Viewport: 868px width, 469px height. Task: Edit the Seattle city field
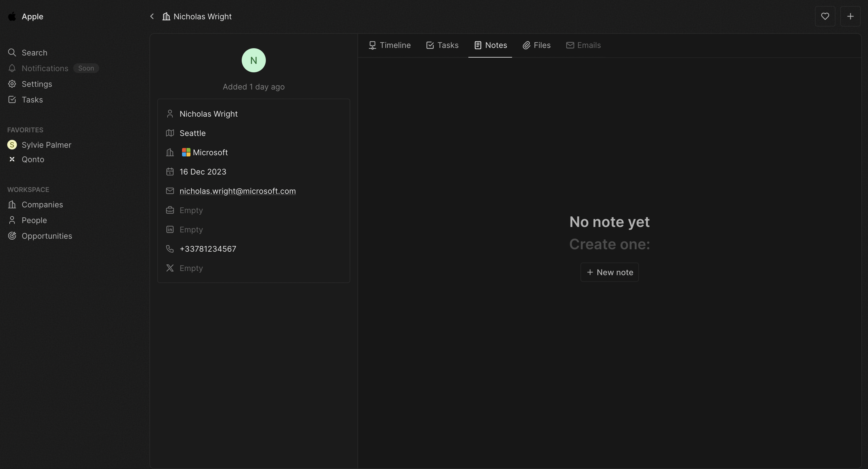click(192, 133)
